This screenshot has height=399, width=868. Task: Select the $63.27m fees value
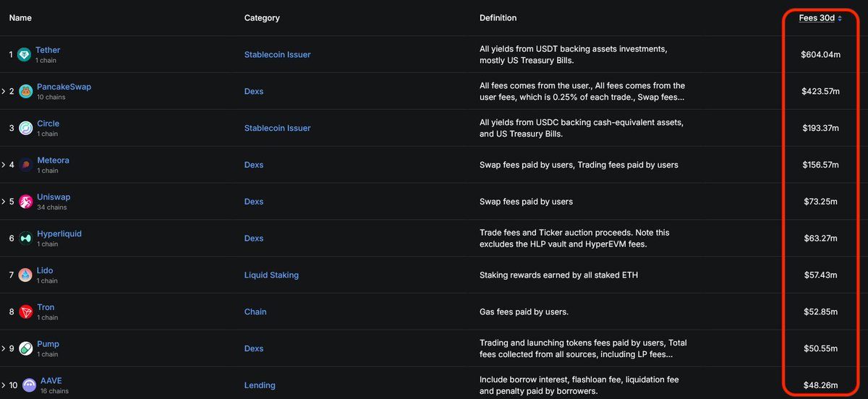[x=820, y=239]
